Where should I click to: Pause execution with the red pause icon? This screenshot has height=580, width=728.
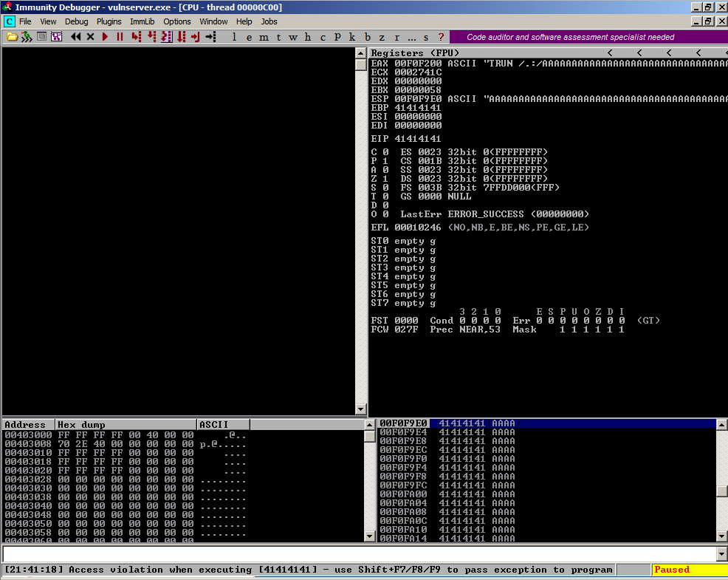120,37
